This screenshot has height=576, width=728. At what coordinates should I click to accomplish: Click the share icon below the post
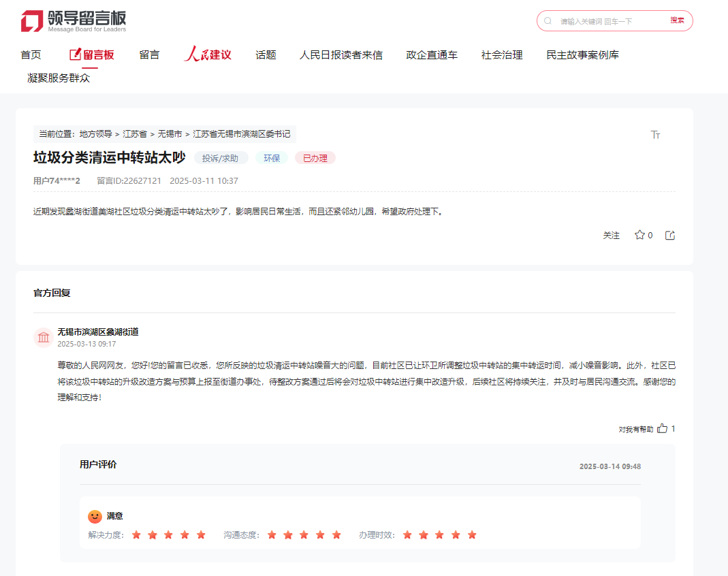[669, 234]
